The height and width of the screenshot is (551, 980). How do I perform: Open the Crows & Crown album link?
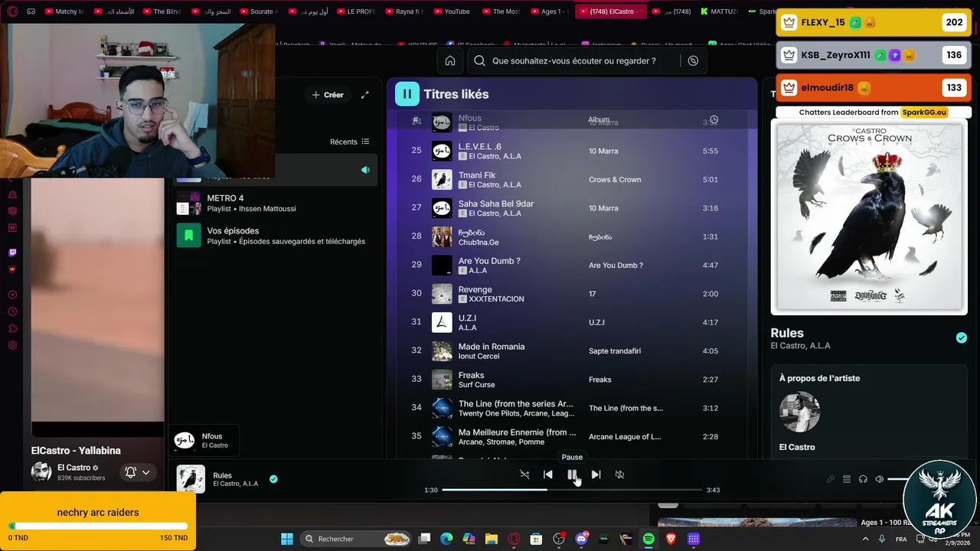click(x=615, y=180)
